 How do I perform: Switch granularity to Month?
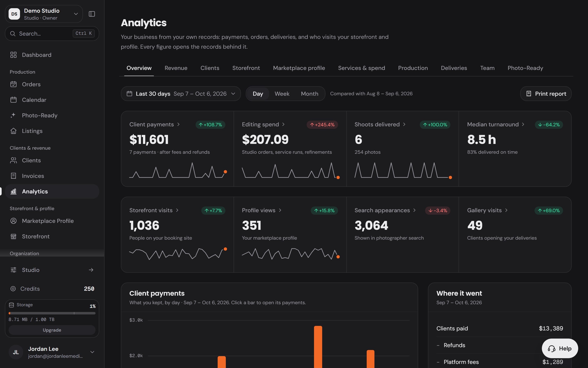point(310,94)
